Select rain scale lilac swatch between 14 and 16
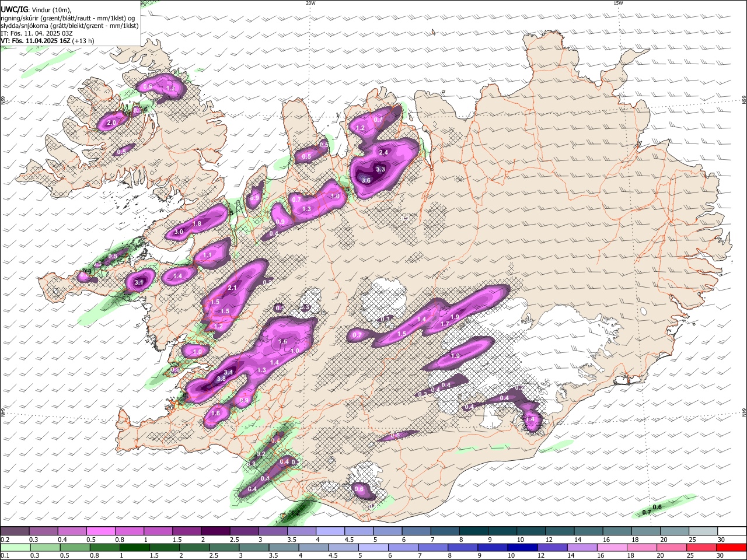The height and width of the screenshot is (560, 747). (x=581, y=548)
